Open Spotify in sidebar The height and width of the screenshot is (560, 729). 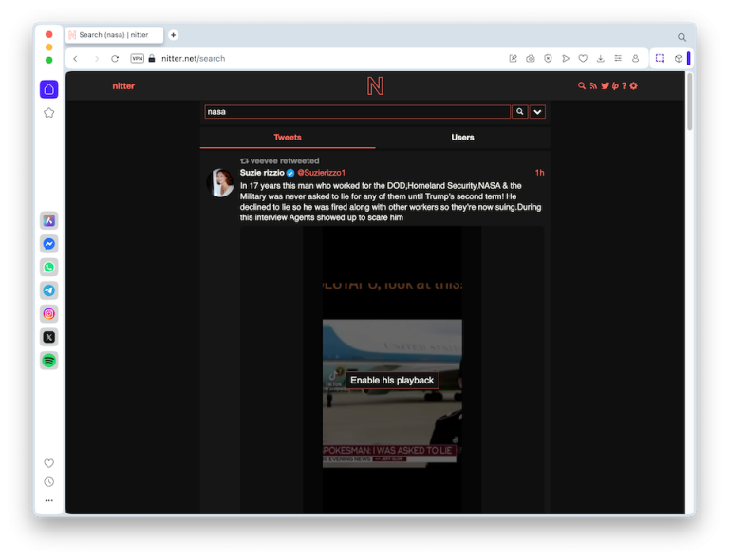[48, 360]
